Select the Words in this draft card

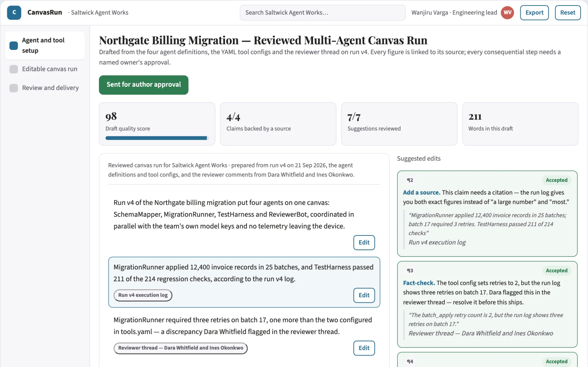coord(520,124)
